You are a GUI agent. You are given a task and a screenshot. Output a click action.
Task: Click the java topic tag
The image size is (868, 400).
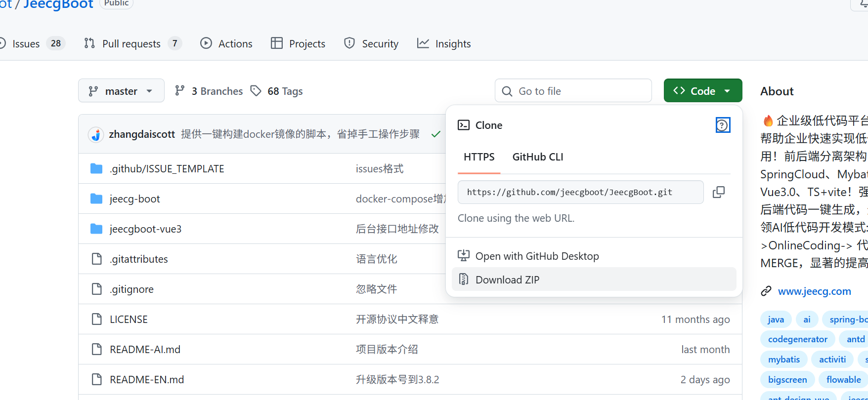(x=776, y=320)
